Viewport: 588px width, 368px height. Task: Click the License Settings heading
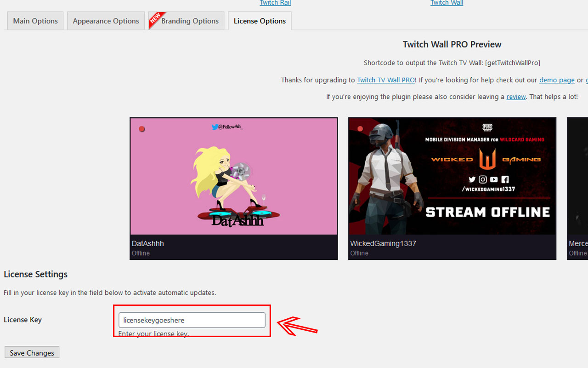coord(36,274)
